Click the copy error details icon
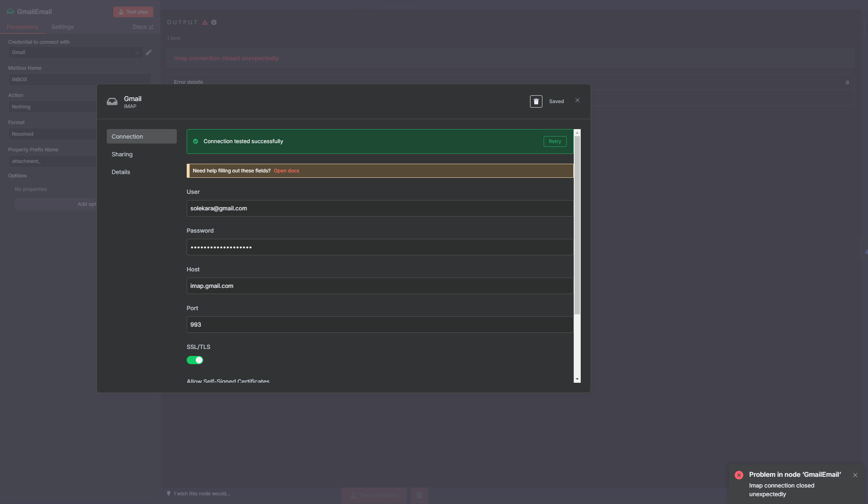This screenshot has width=868, height=504. point(847,82)
